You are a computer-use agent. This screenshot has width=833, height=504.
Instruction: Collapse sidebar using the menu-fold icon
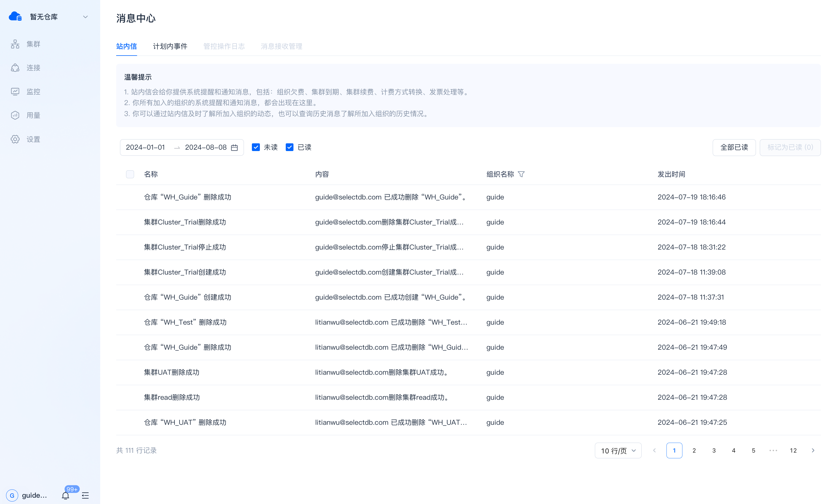pyautogui.click(x=85, y=495)
